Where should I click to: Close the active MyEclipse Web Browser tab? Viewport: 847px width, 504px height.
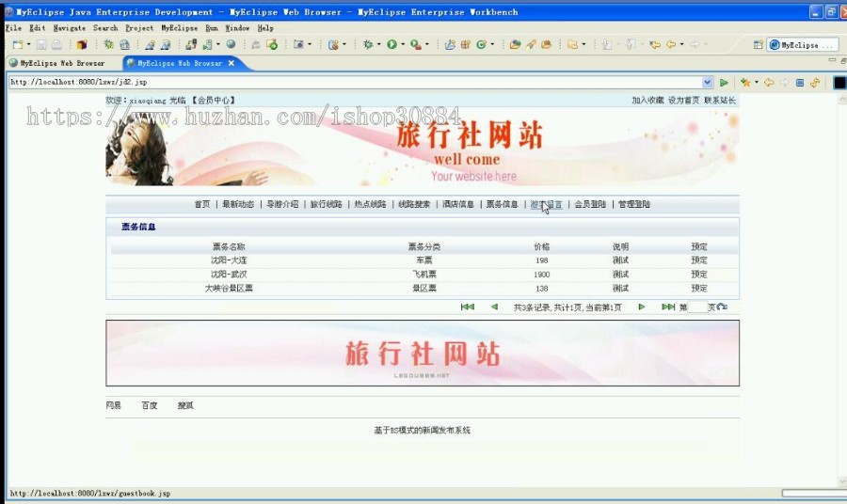pyautogui.click(x=232, y=63)
